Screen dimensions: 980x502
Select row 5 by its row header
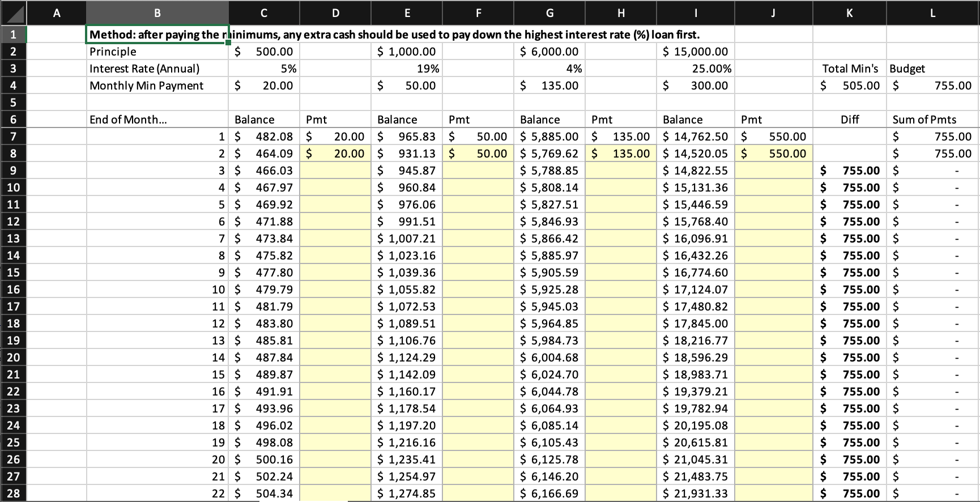point(13,103)
